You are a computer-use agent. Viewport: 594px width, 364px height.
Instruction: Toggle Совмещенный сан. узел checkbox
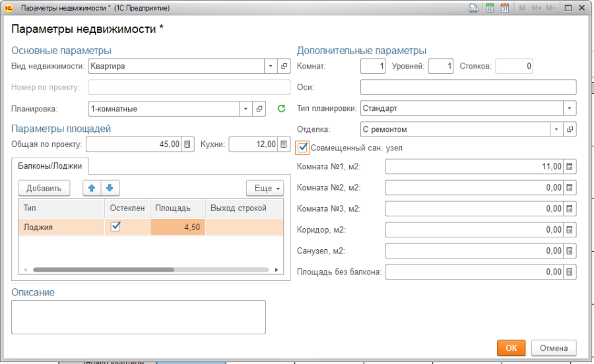pyautogui.click(x=303, y=148)
